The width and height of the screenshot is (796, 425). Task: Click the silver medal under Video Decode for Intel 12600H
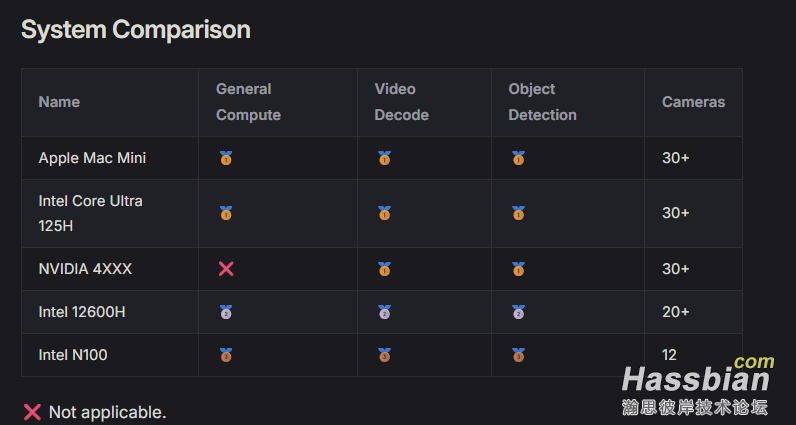click(x=384, y=312)
